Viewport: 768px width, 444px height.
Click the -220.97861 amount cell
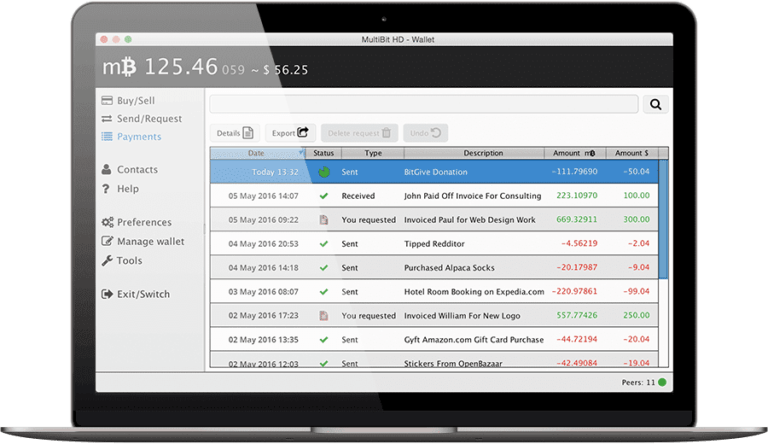[x=575, y=292]
